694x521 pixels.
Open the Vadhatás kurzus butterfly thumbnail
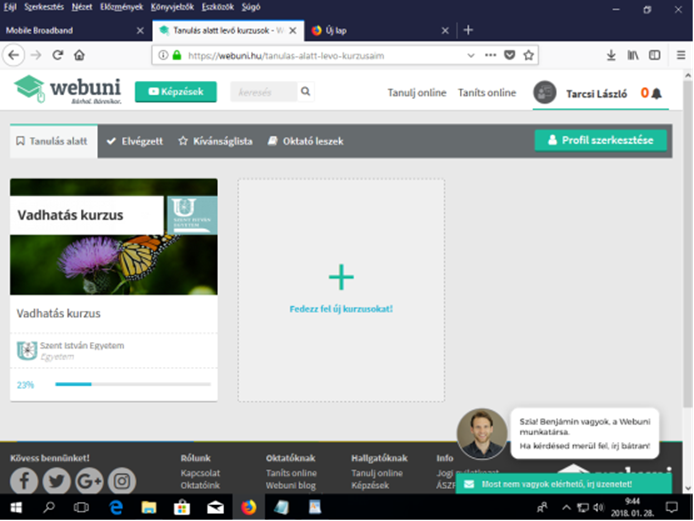(x=113, y=263)
